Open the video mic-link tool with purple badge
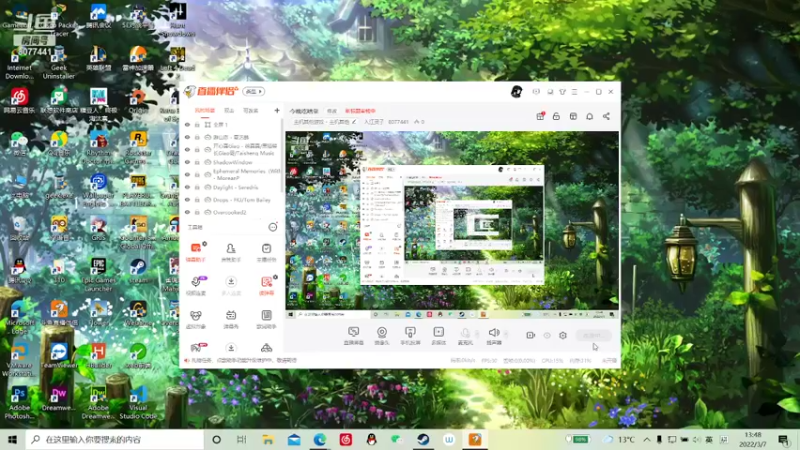The width and height of the screenshot is (800, 450). click(x=196, y=286)
